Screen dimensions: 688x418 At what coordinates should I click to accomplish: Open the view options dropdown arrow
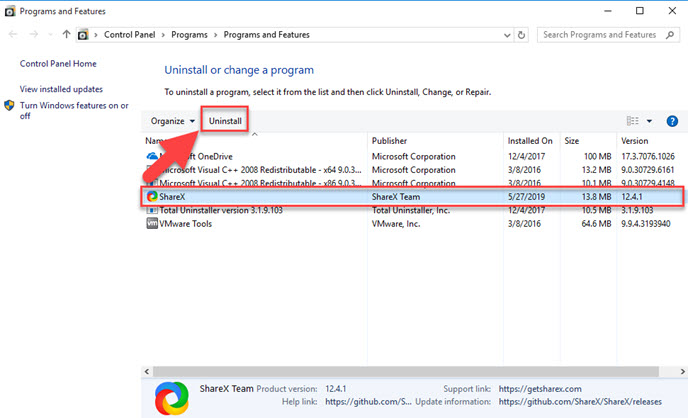pos(649,121)
